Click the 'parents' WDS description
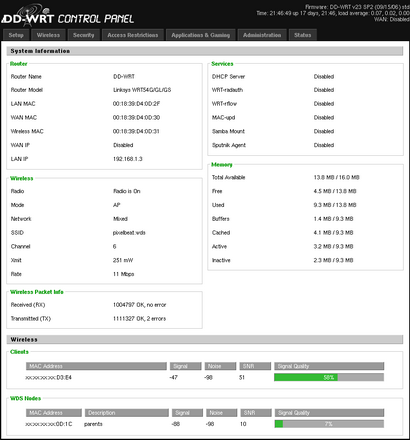 [93, 424]
